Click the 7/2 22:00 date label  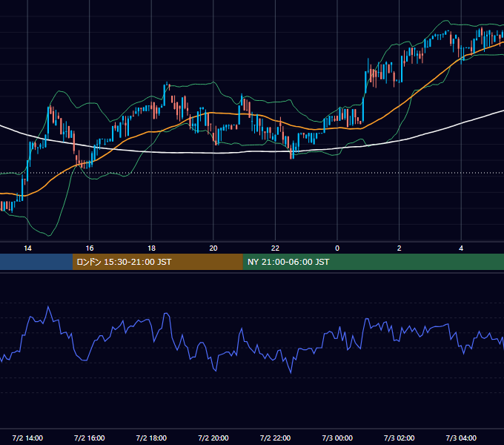click(x=275, y=438)
